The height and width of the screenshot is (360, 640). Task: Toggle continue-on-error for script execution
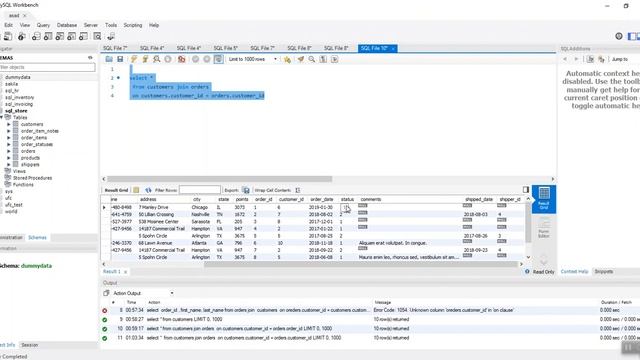(x=182, y=59)
